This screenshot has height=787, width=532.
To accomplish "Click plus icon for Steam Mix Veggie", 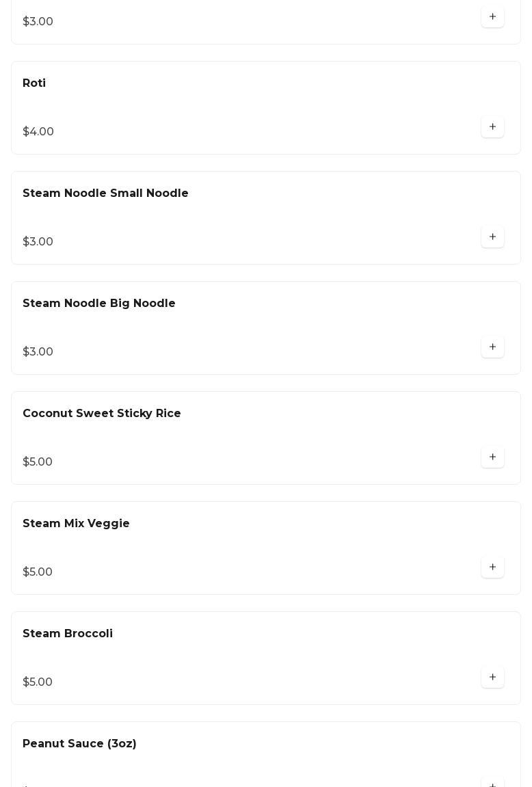I will pos(492,568).
